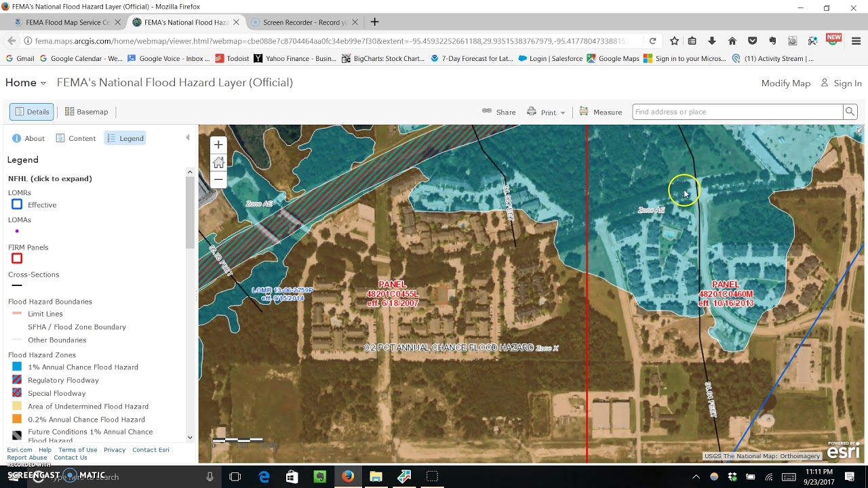The width and height of the screenshot is (868, 488).
Task: Reload the current page
Action: click(x=652, y=41)
